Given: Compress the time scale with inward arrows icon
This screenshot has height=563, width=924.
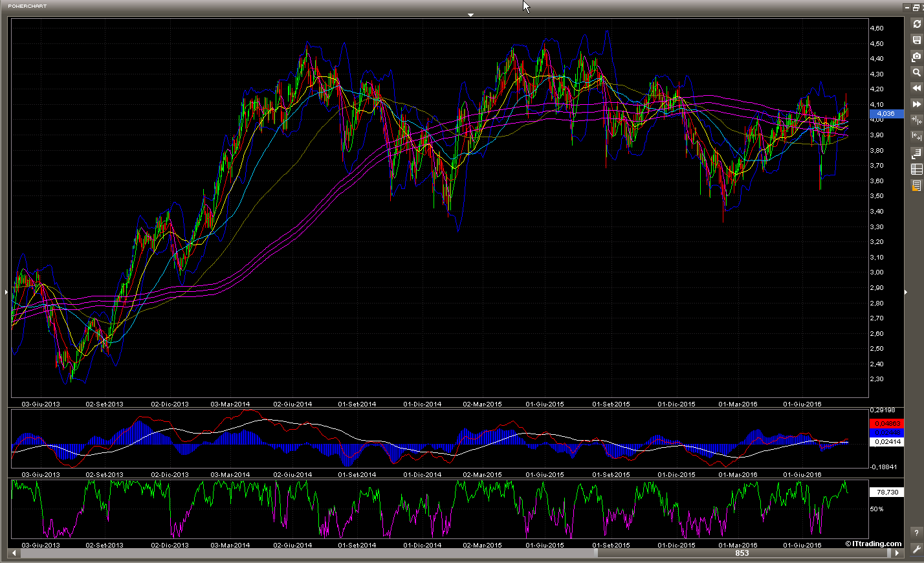Looking at the screenshot, I should 916,120.
